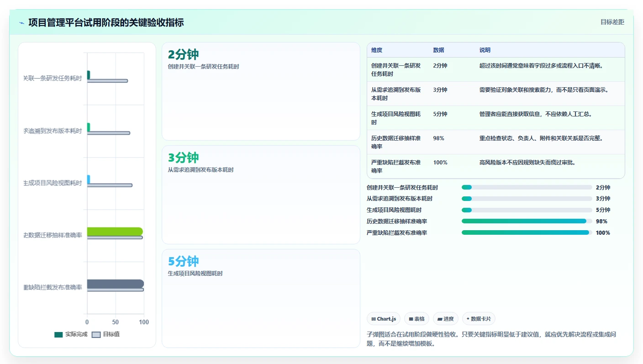Click the chart axis label 关联一条研发任务耗时
The image size is (643, 364).
(x=53, y=79)
